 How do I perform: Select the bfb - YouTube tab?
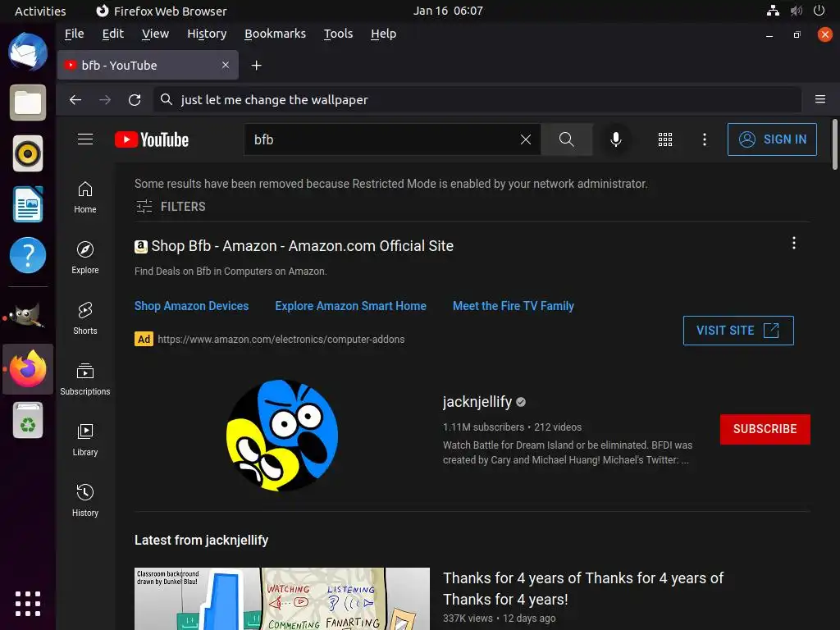(148, 66)
